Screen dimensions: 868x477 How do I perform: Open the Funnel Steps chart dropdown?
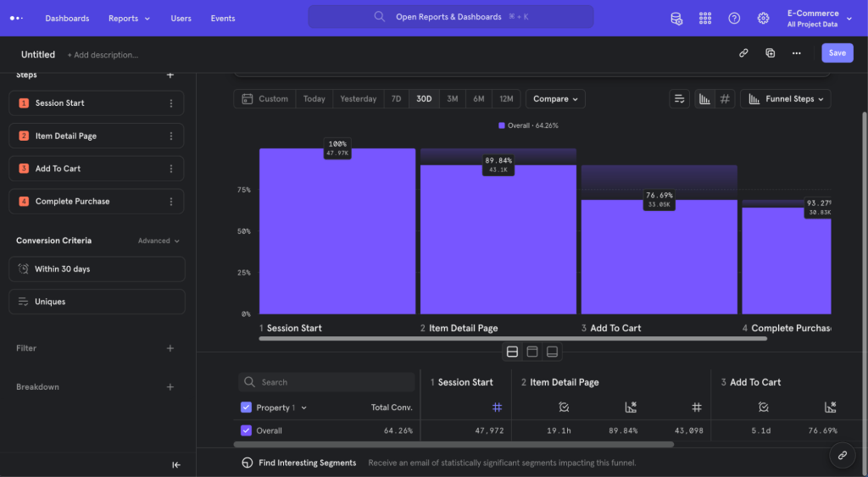coord(786,99)
